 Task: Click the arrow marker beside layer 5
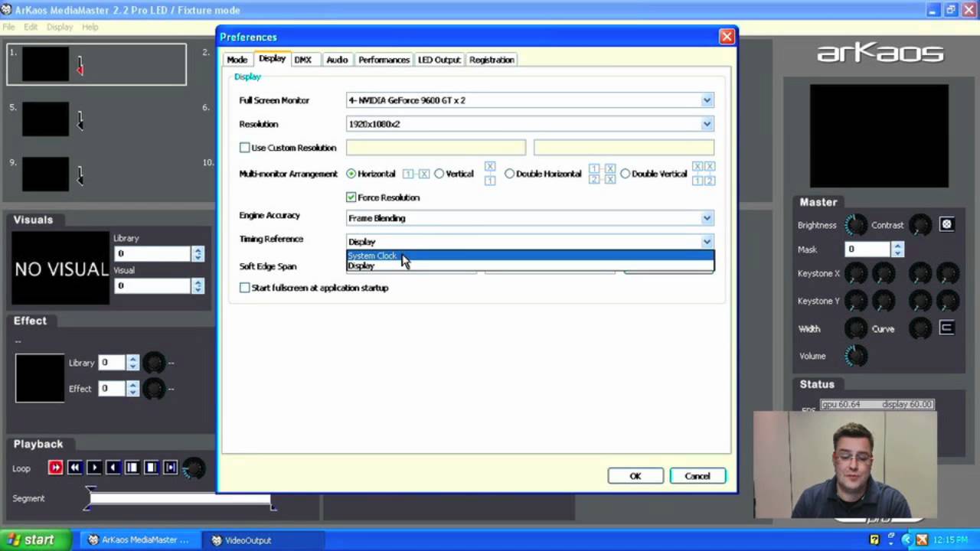[x=80, y=121]
